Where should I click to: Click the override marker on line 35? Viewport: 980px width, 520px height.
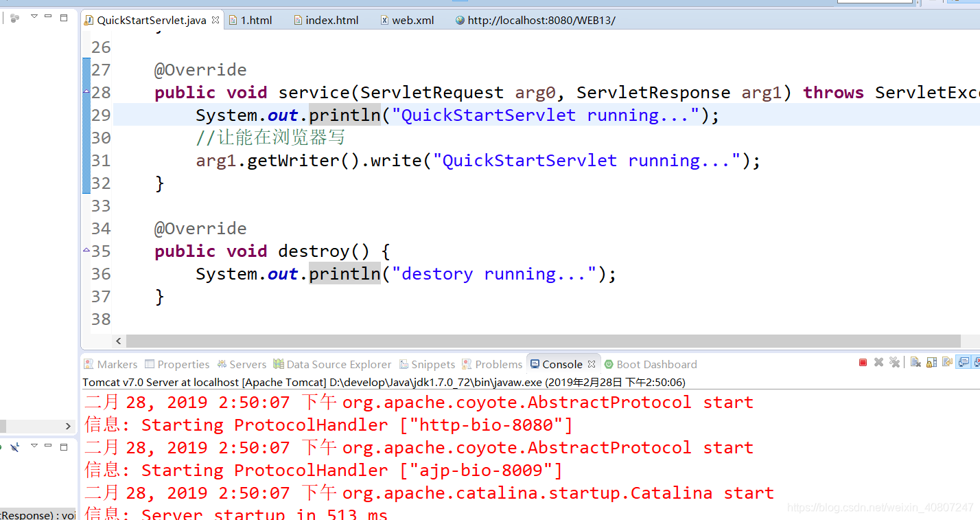(x=86, y=250)
